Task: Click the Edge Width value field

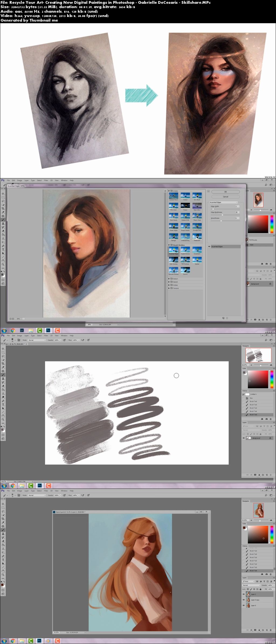Action: pyautogui.click(x=237, y=206)
